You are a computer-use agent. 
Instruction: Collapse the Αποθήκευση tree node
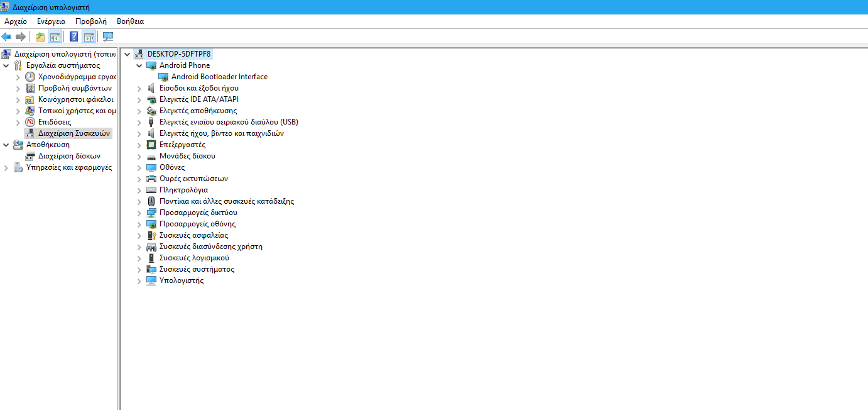(x=6, y=145)
